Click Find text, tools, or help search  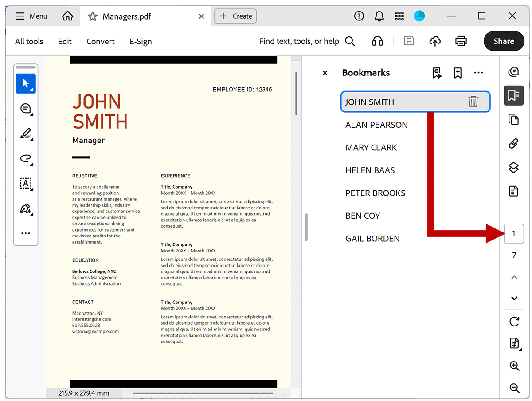tap(307, 41)
